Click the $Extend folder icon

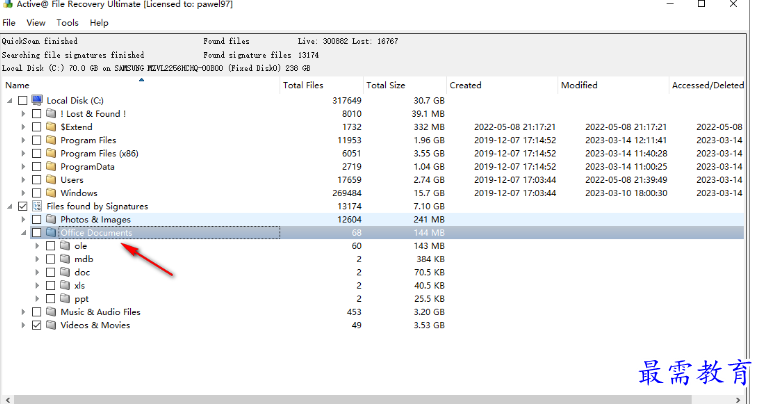51,127
